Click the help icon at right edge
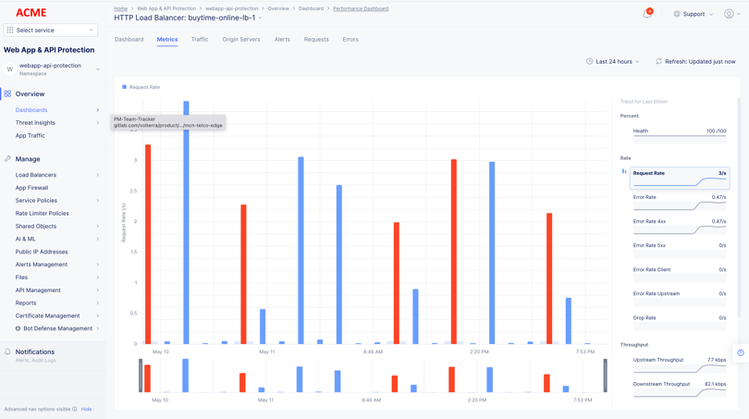The image size is (749, 419). [x=741, y=353]
